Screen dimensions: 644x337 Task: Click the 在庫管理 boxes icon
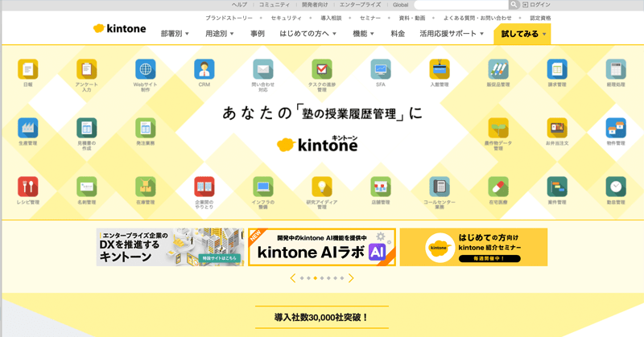click(x=146, y=187)
